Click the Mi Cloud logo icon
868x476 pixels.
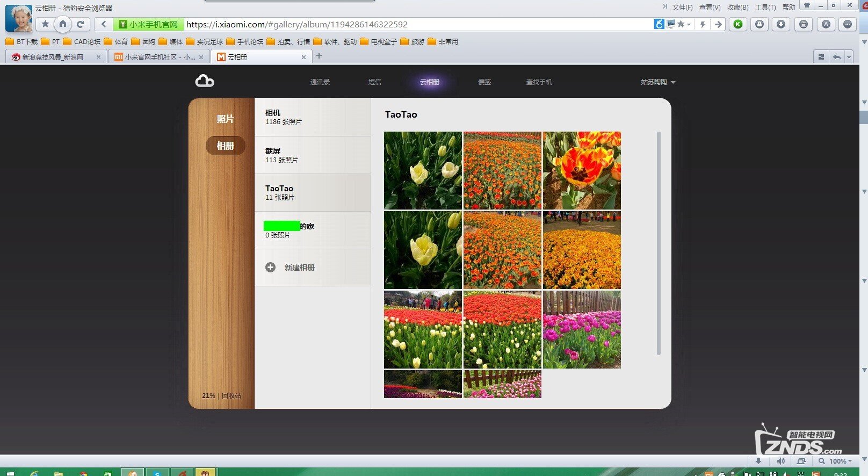205,81
